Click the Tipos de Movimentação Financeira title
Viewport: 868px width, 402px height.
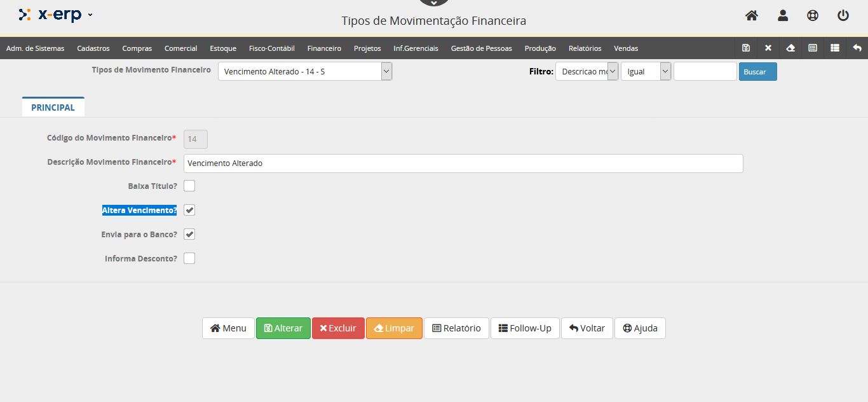click(x=434, y=21)
